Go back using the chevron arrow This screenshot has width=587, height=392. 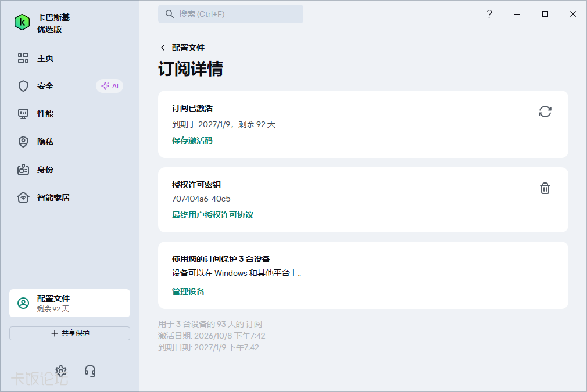[x=163, y=48]
